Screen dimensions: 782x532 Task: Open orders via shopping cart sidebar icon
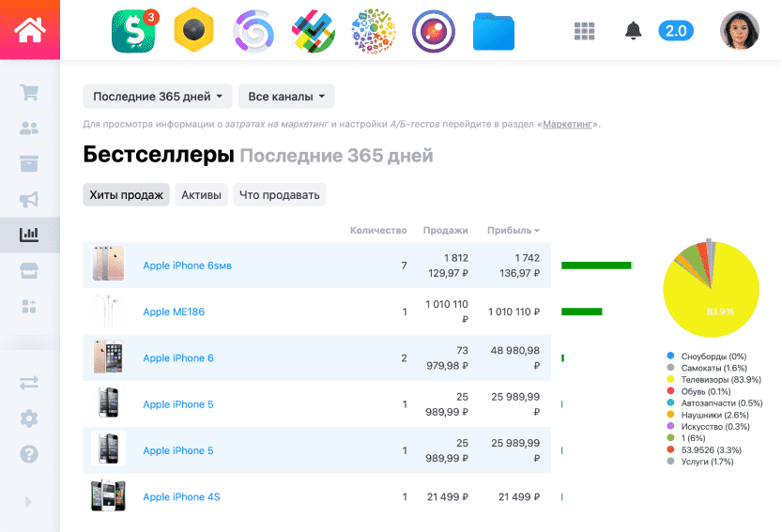pos(29,92)
